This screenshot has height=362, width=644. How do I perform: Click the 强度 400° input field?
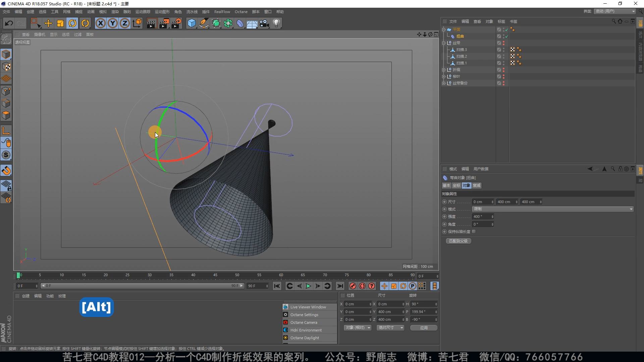point(483,217)
